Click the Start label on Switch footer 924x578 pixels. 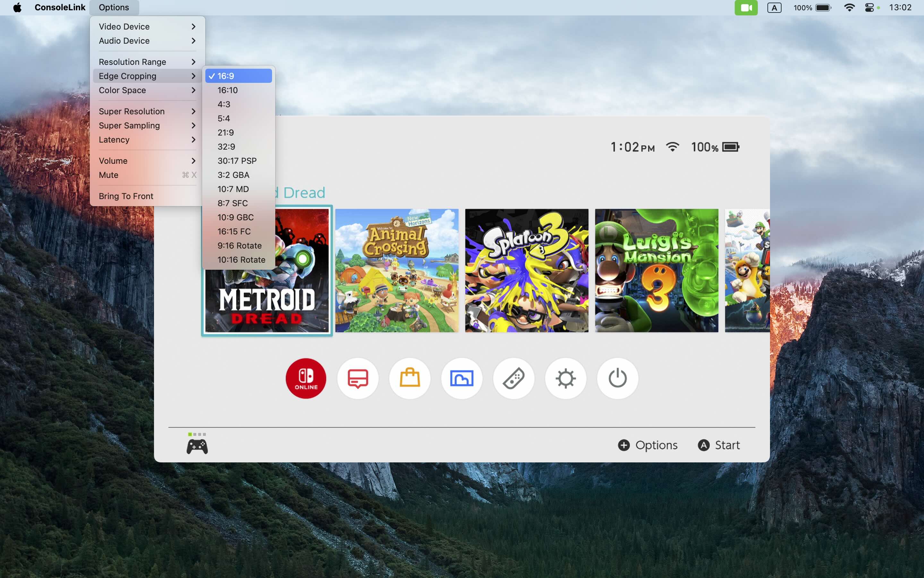coord(727,445)
